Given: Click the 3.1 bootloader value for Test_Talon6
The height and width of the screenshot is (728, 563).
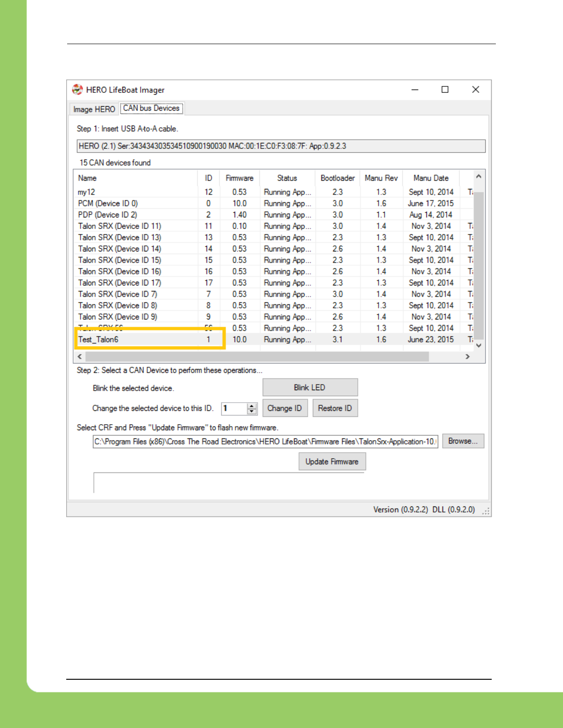Looking at the screenshot, I should click(x=338, y=340).
